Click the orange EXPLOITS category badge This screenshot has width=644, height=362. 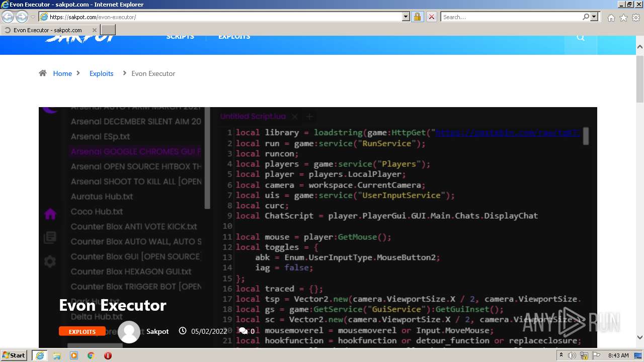(82, 331)
